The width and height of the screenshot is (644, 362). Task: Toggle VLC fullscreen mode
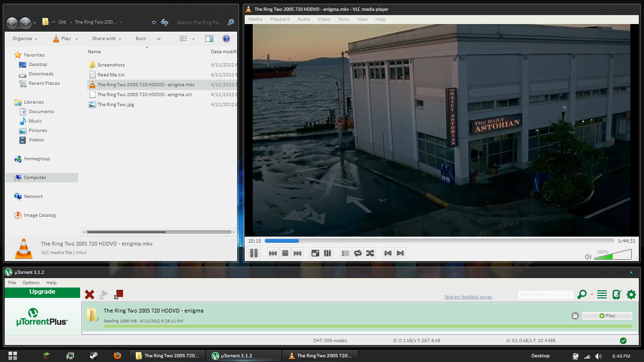pos(315,253)
